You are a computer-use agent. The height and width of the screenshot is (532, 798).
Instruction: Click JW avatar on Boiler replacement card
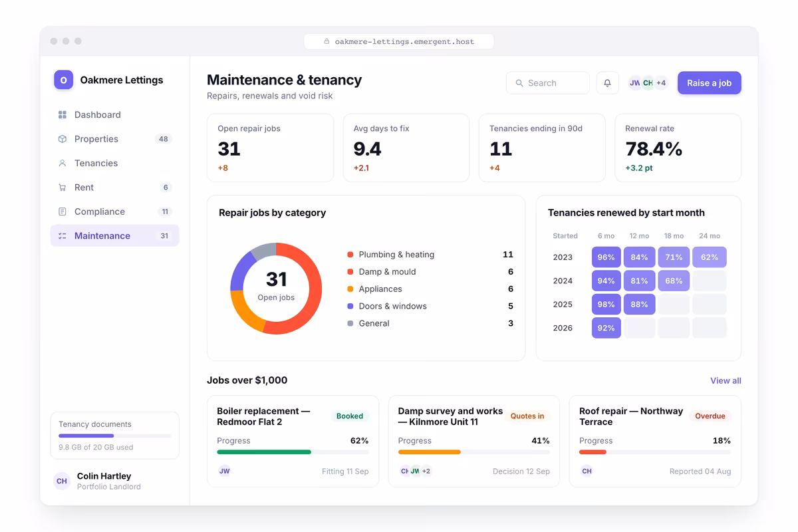click(225, 471)
